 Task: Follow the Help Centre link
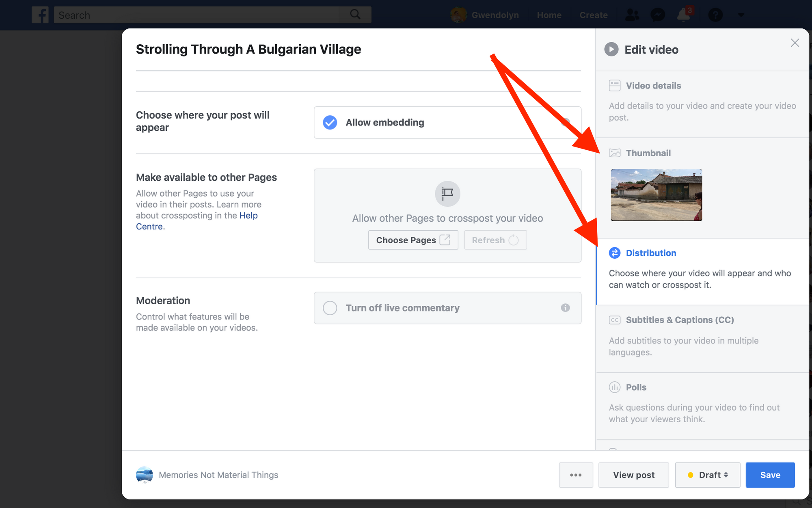tap(248, 216)
